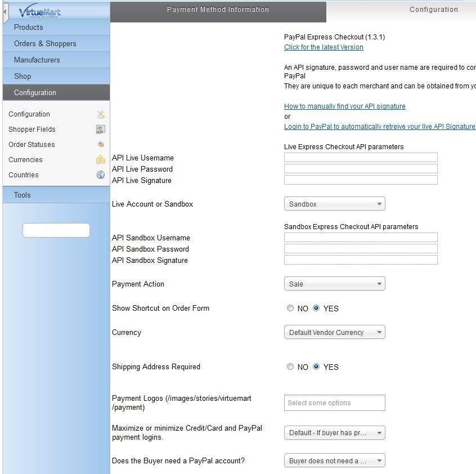This screenshot has width=476, height=474.
Task: Focus the API Sandbox Password field
Action: tap(361, 249)
